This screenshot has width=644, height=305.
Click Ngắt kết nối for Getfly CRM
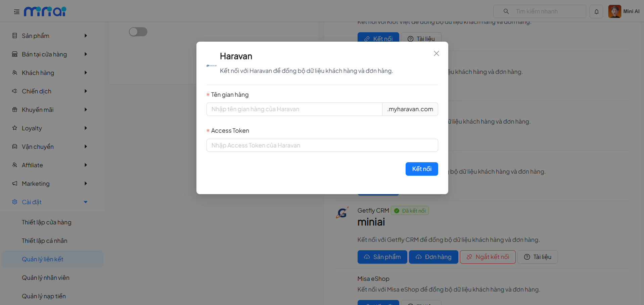click(x=488, y=257)
